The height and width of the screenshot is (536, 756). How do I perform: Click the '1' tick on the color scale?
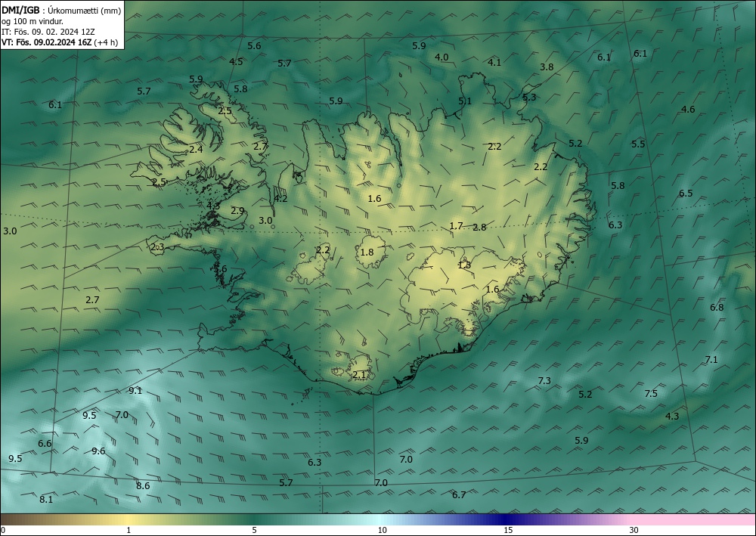(129, 531)
